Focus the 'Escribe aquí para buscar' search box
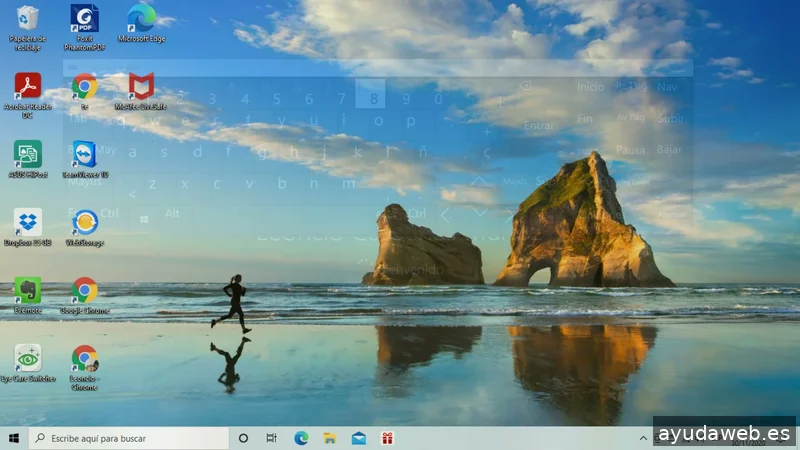This screenshot has height=450, width=800. [129, 438]
